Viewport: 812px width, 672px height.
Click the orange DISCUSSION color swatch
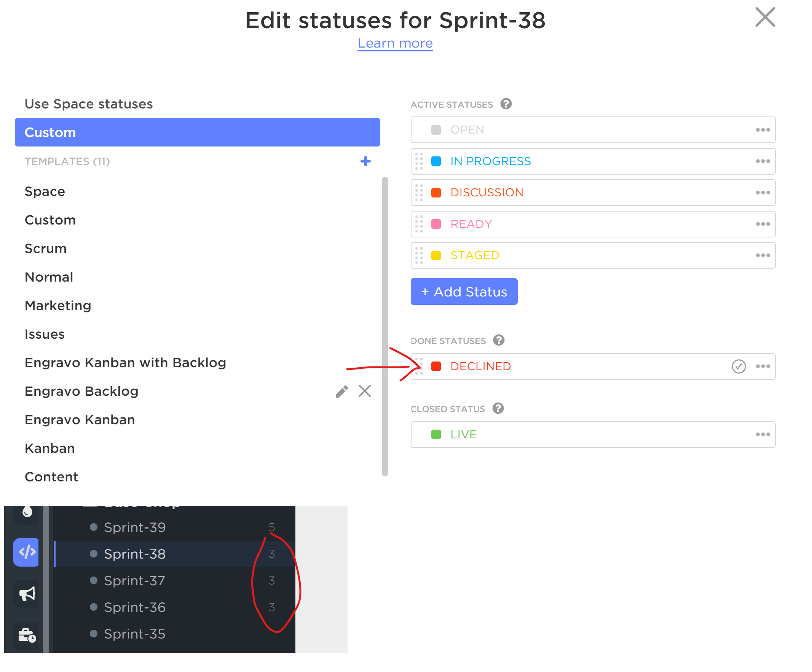point(436,193)
